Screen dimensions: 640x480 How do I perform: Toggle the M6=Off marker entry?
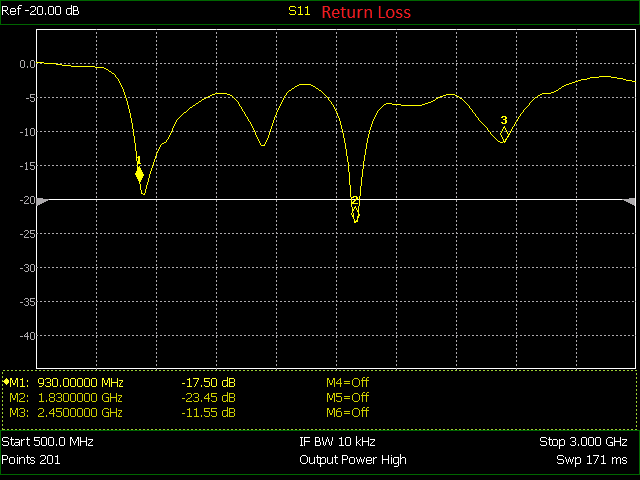coord(348,412)
